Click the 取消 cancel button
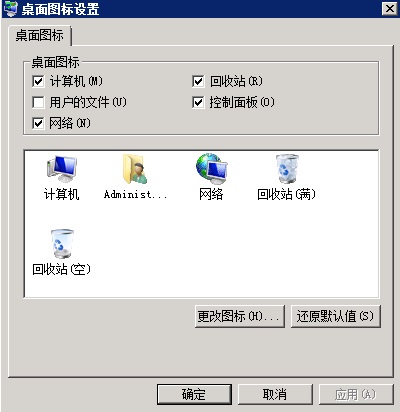The width and height of the screenshot is (400, 412). tap(275, 394)
